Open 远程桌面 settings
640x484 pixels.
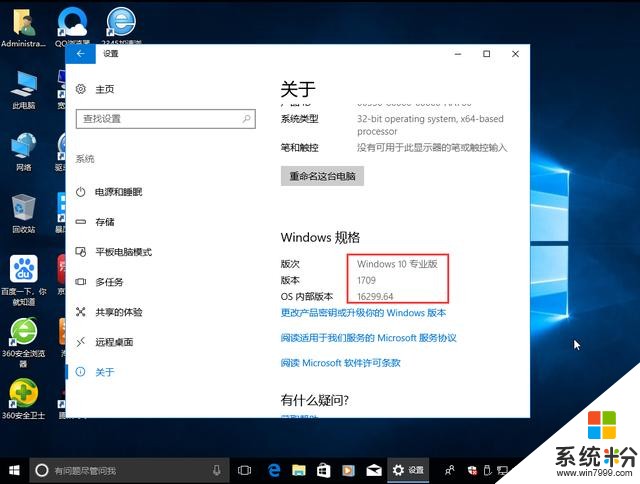(104, 342)
